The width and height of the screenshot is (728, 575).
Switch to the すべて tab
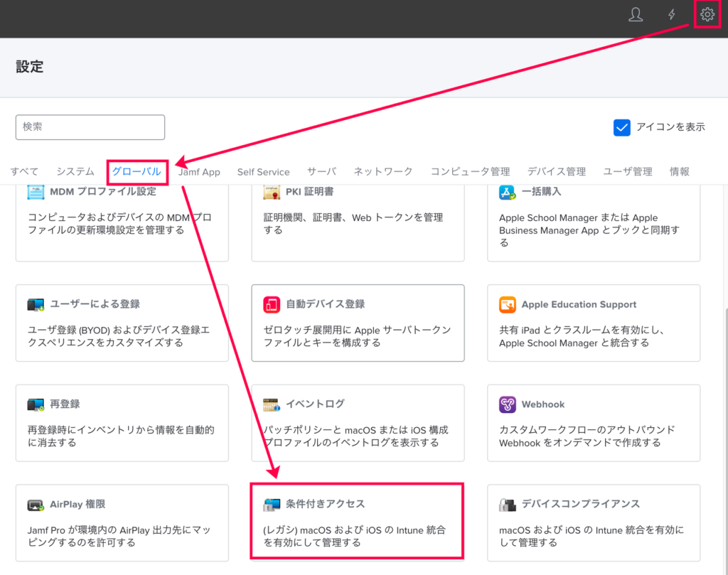(x=25, y=172)
